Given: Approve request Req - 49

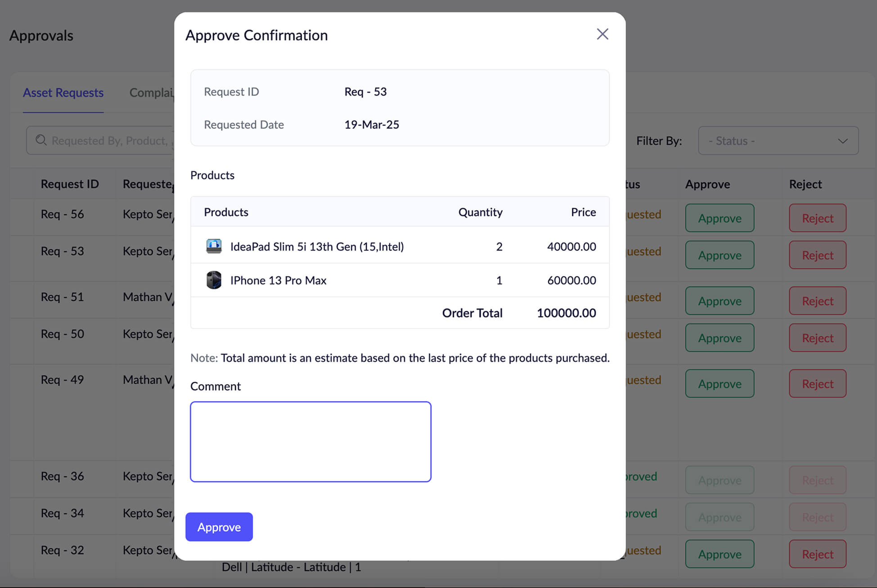Looking at the screenshot, I should pyautogui.click(x=719, y=384).
